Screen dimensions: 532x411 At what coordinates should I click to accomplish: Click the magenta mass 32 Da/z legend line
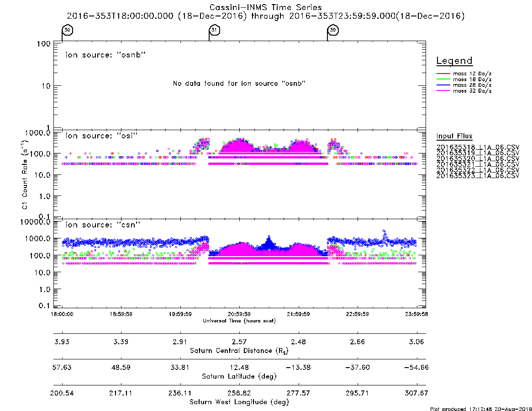pyautogui.click(x=443, y=91)
